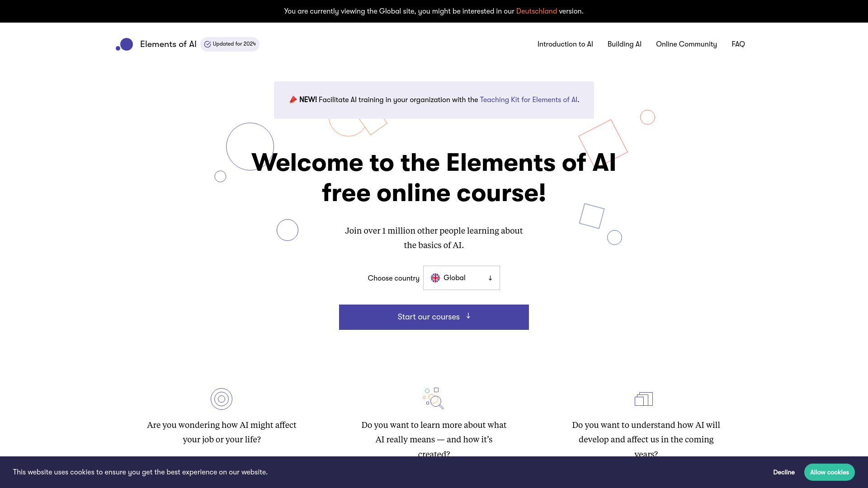Click the AI search/magnifier icon

click(x=434, y=399)
